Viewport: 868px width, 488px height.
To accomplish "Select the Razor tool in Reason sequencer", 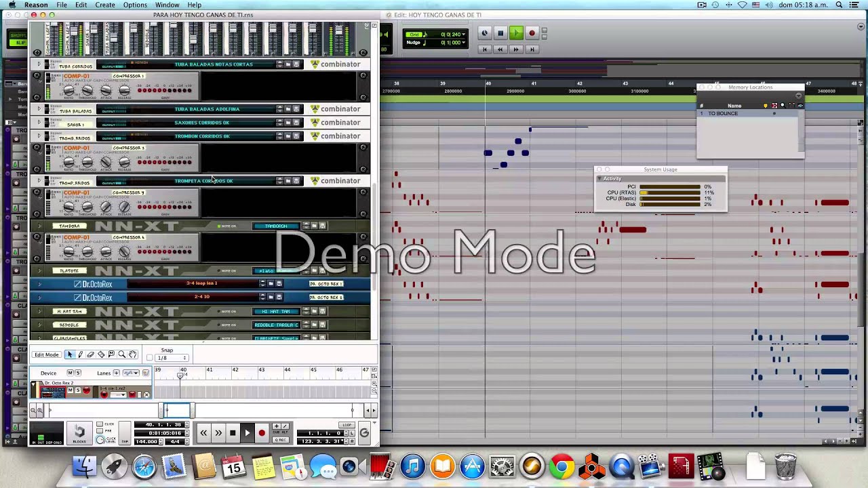I will (101, 354).
